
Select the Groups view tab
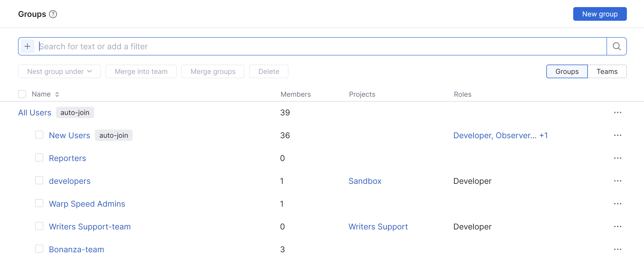[567, 72]
